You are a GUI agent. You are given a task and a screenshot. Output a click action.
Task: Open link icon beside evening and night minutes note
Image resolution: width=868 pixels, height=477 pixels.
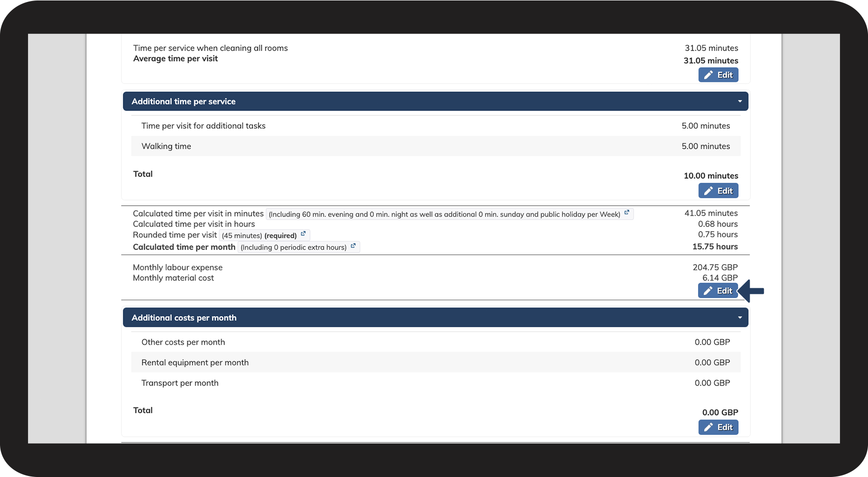(x=627, y=213)
